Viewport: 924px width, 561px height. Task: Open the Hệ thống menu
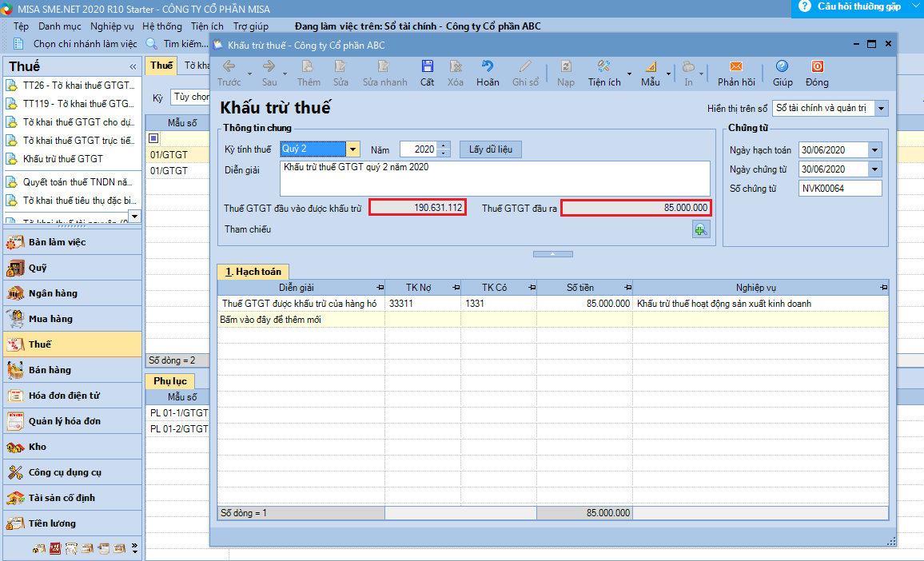[162, 26]
